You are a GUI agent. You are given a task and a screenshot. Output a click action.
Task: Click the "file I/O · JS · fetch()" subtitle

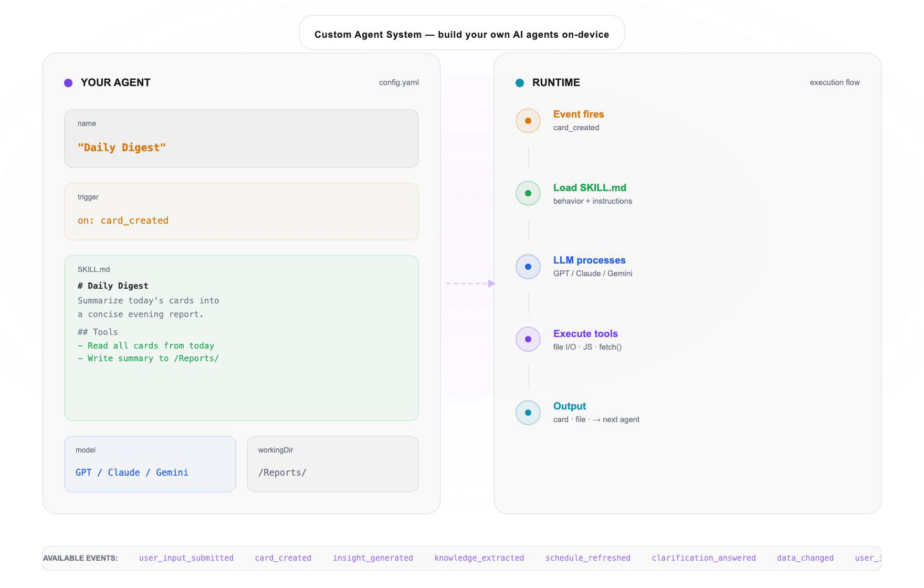[x=587, y=347]
